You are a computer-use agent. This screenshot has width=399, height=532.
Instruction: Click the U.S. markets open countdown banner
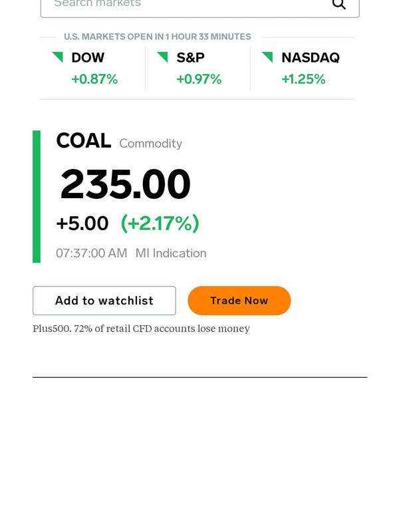click(158, 37)
